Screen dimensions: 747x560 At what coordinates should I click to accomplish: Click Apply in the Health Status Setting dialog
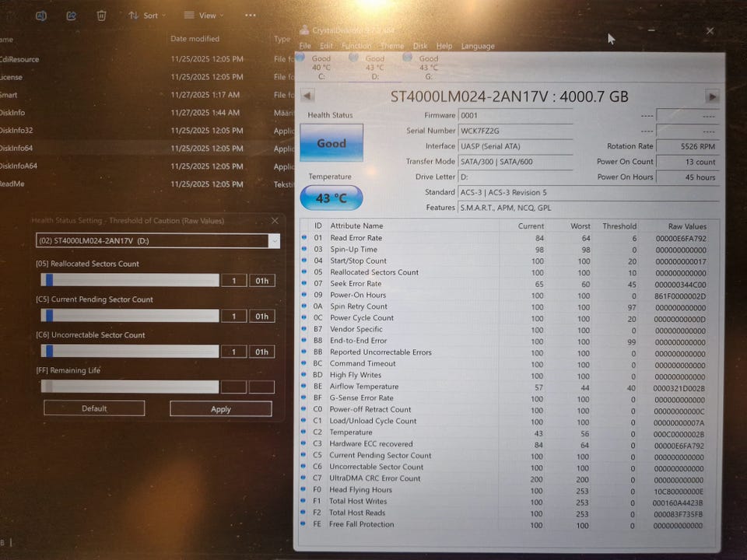pos(220,408)
